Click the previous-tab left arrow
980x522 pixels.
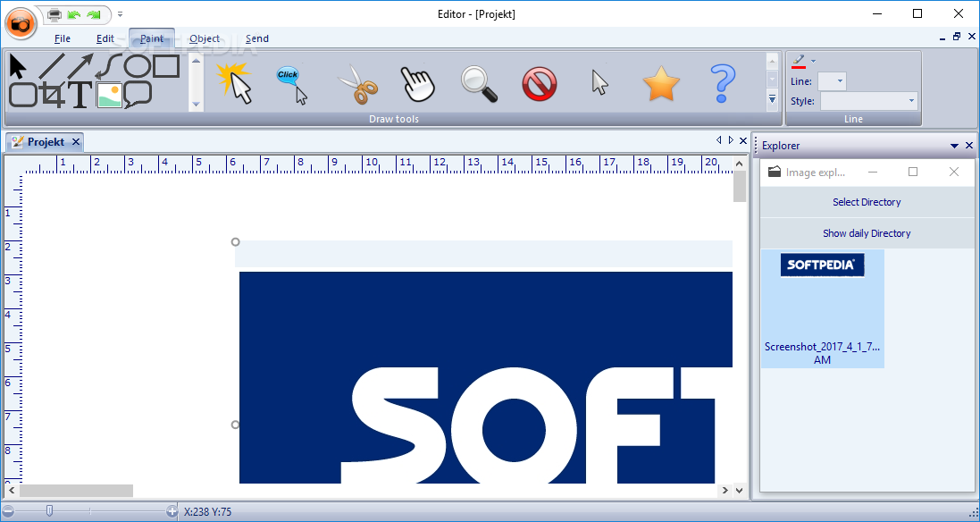[x=719, y=140]
